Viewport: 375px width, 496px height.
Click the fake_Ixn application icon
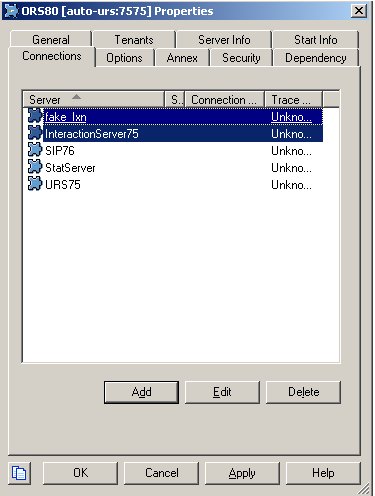(x=35, y=116)
